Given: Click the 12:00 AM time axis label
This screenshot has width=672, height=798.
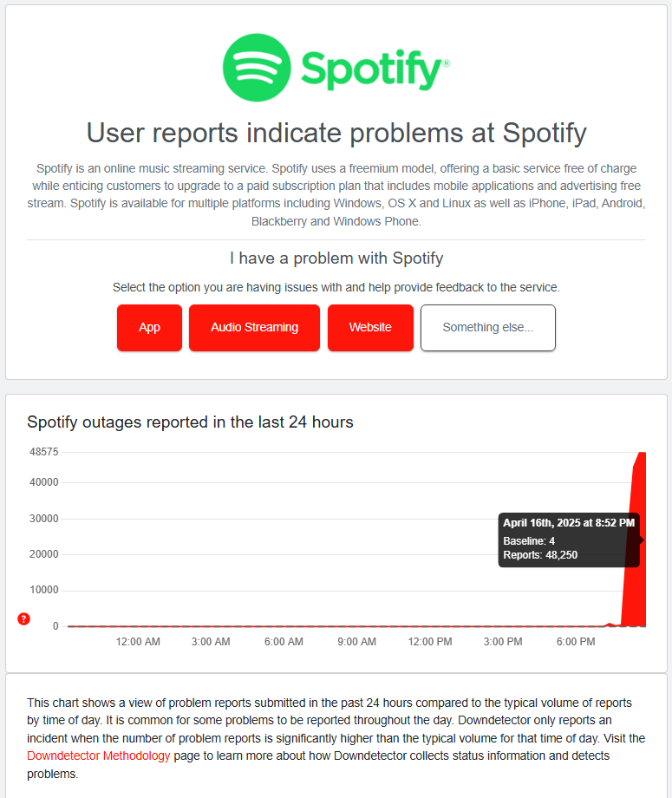Looking at the screenshot, I should 138,642.
